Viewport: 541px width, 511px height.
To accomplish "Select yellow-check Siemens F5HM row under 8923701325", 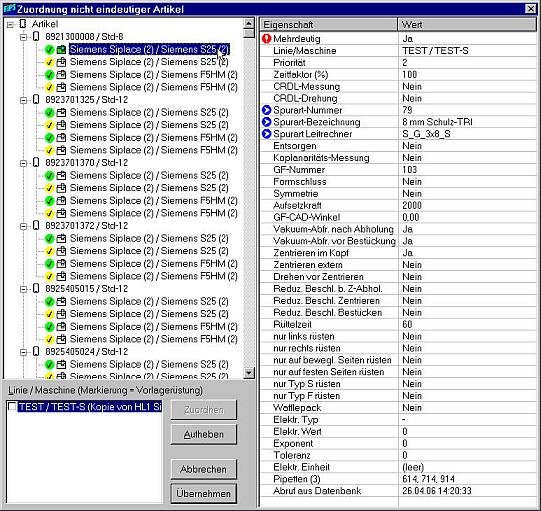I will point(154,150).
